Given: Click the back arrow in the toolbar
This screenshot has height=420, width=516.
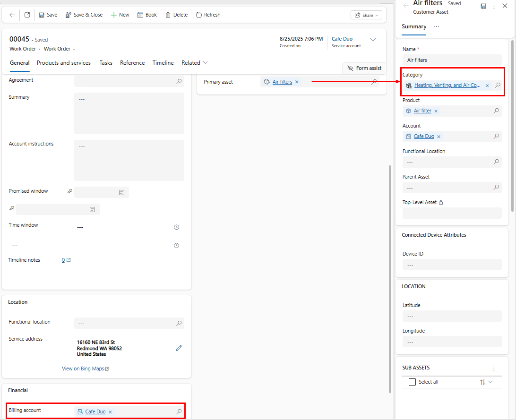Looking at the screenshot, I should point(12,15).
